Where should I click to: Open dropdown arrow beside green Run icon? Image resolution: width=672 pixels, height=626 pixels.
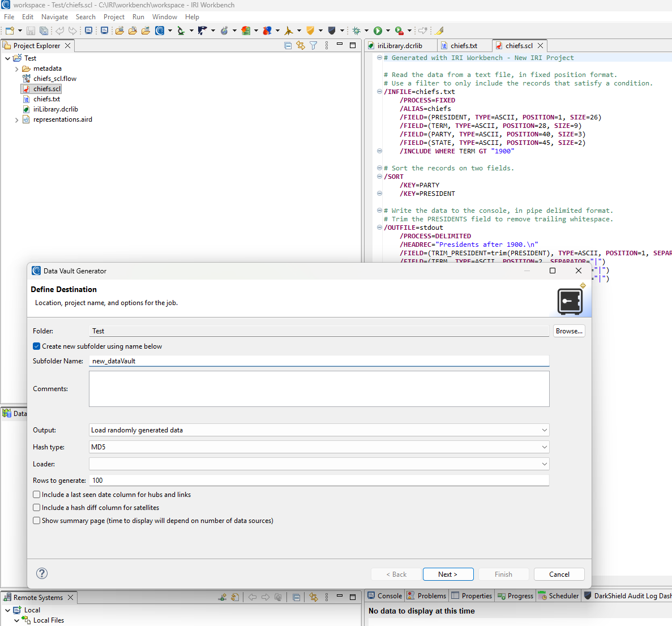pos(388,31)
